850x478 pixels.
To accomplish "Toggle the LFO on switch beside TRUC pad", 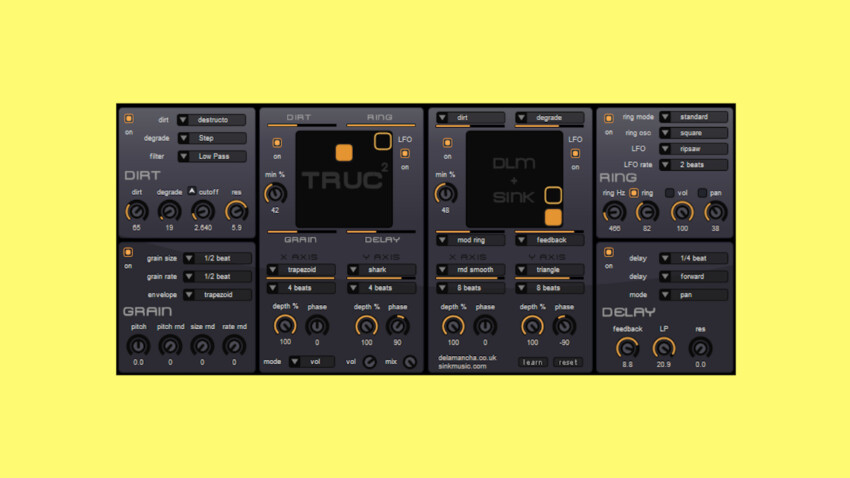I will (404, 153).
